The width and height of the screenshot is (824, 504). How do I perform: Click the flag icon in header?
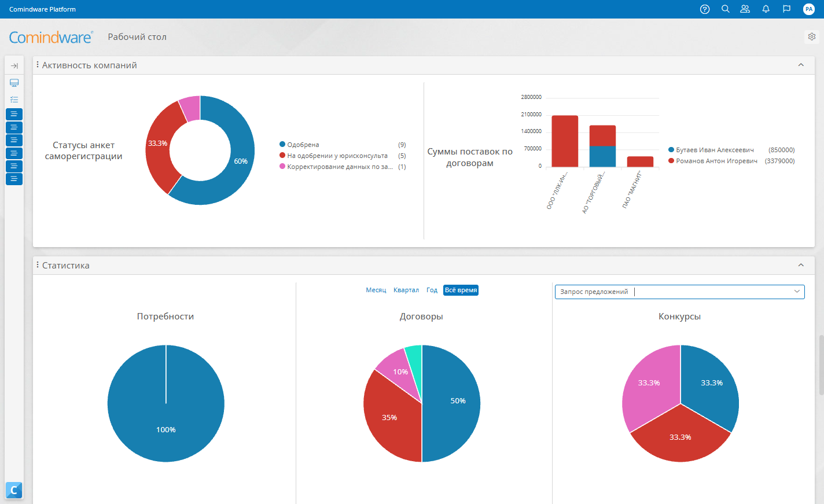click(x=786, y=9)
